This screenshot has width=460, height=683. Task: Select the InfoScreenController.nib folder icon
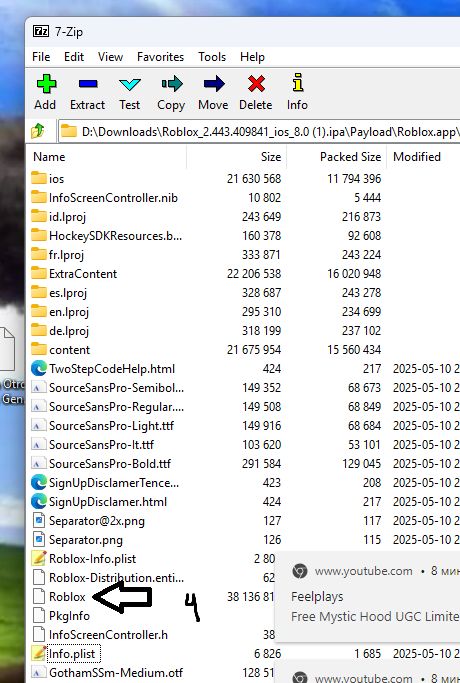click(x=39, y=197)
